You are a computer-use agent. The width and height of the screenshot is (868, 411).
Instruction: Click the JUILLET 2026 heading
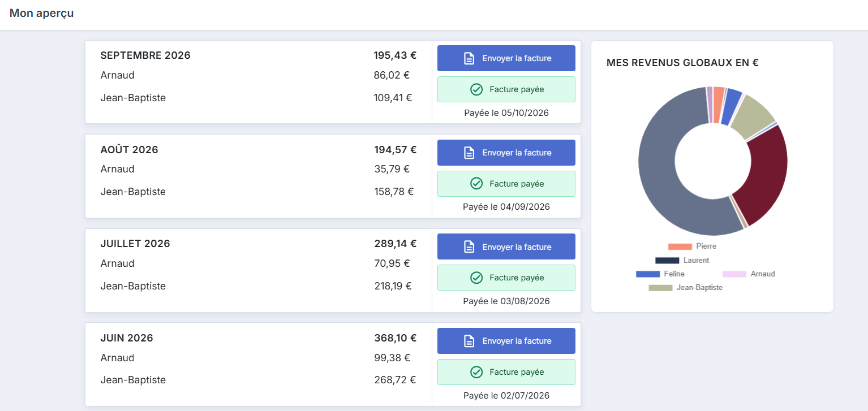(x=135, y=244)
